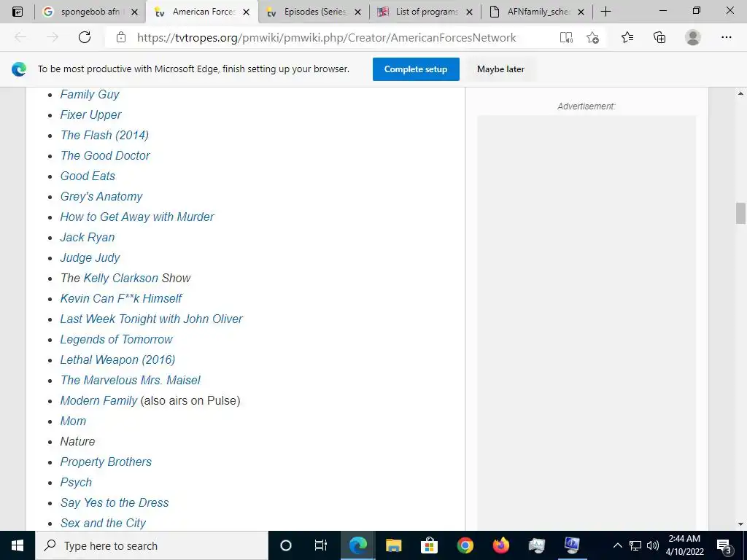Close the List of programs tab
Image resolution: width=747 pixels, height=560 pixels.
pos(469,12)
